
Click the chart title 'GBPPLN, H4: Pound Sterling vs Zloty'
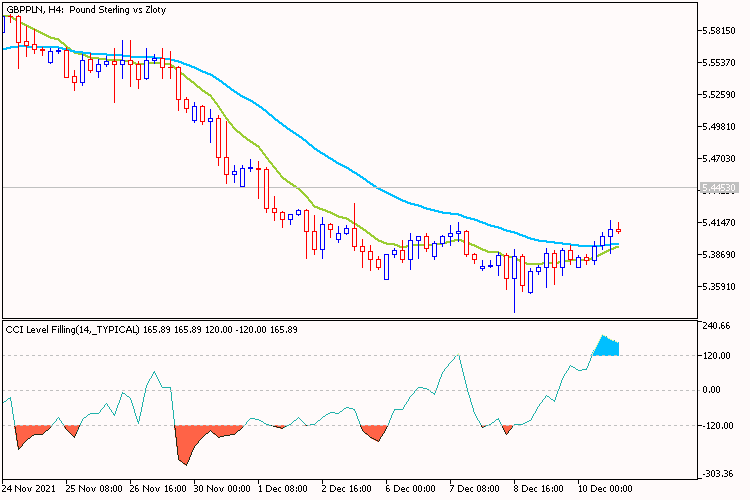[x=86, y=10]
